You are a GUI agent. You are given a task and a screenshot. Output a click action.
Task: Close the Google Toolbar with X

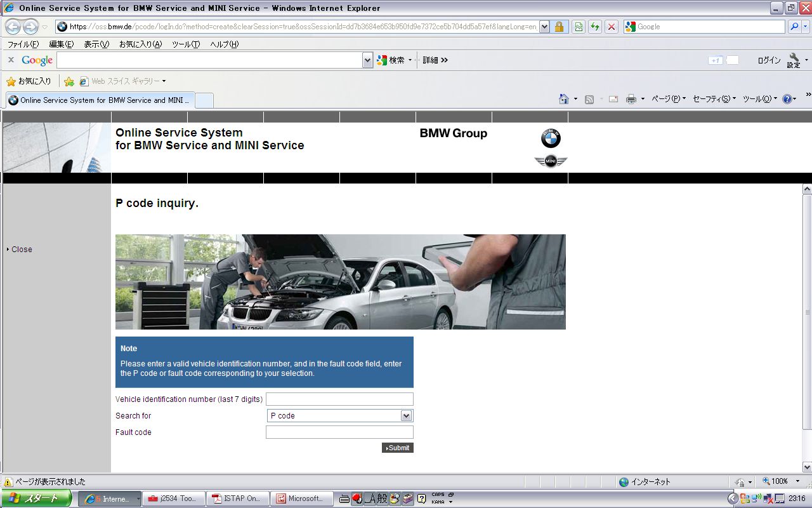point(11,60)
